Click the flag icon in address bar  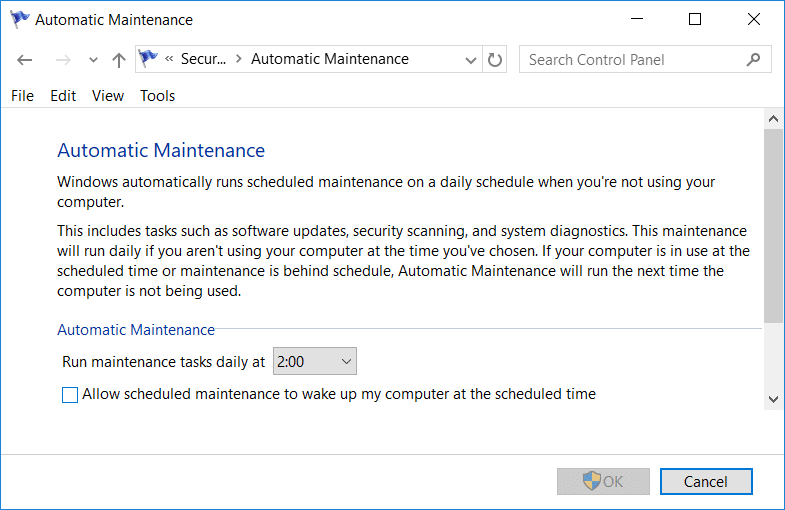coord(149,59)
